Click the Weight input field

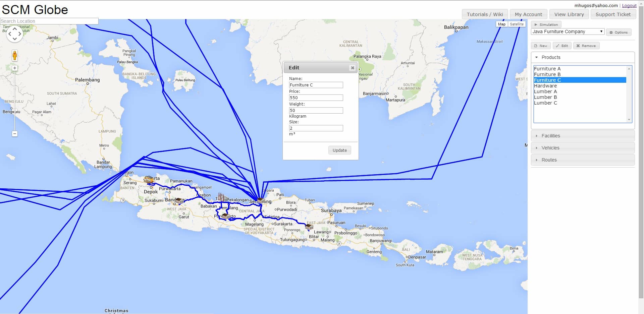click(316, 111)
